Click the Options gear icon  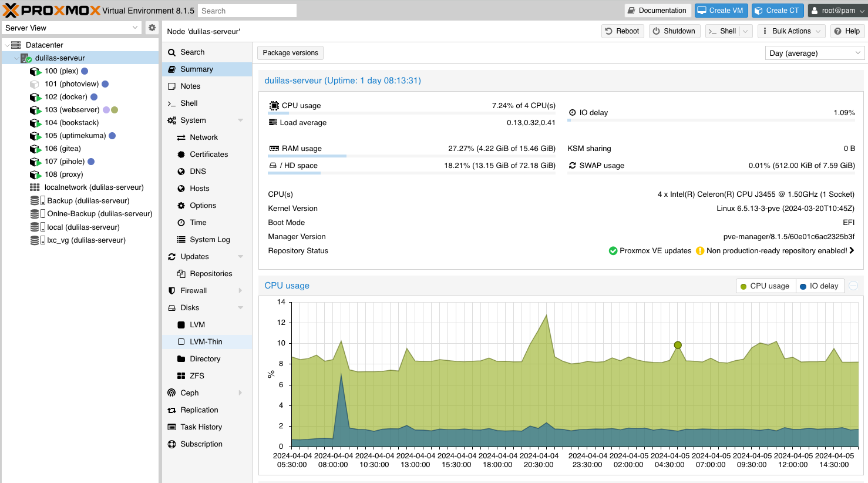[181, 206]
